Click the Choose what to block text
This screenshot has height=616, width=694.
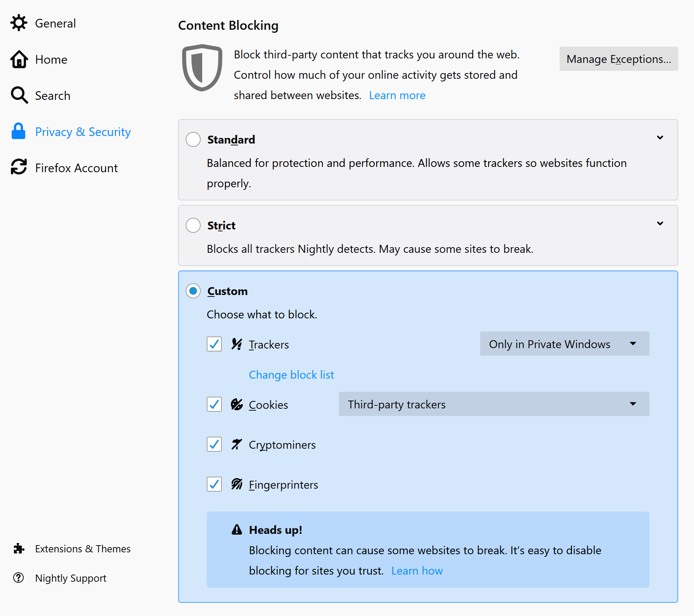pyautogui.click(x=262, y=315)
